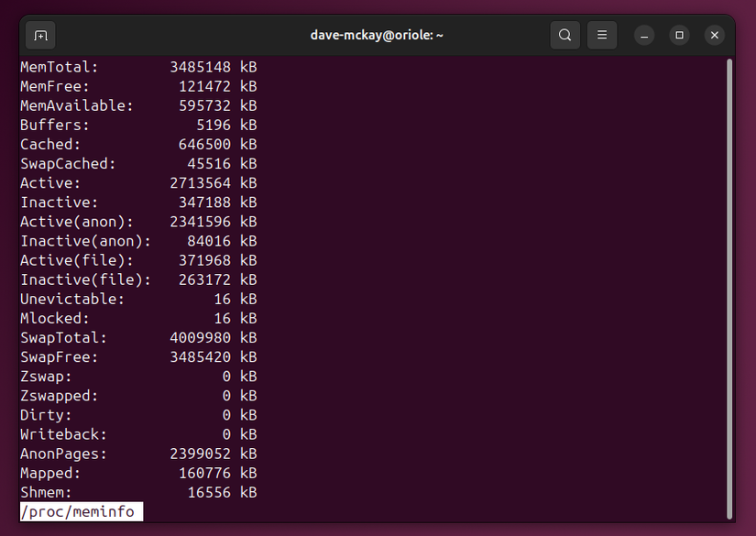The height and width of the screenshot is (536, 756).
Task: Click the close window X icon
Action: [714, 35]
